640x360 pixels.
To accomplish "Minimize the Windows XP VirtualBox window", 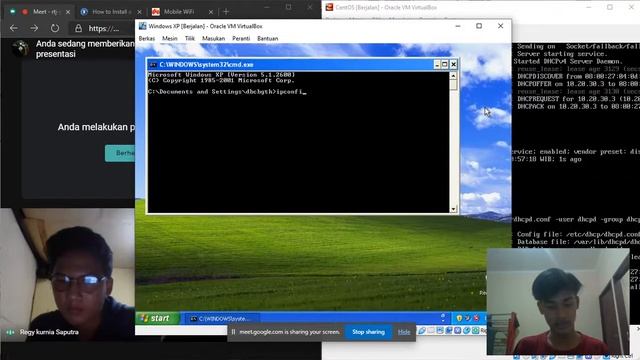I will pyautogui.click(x=458, y=26).
